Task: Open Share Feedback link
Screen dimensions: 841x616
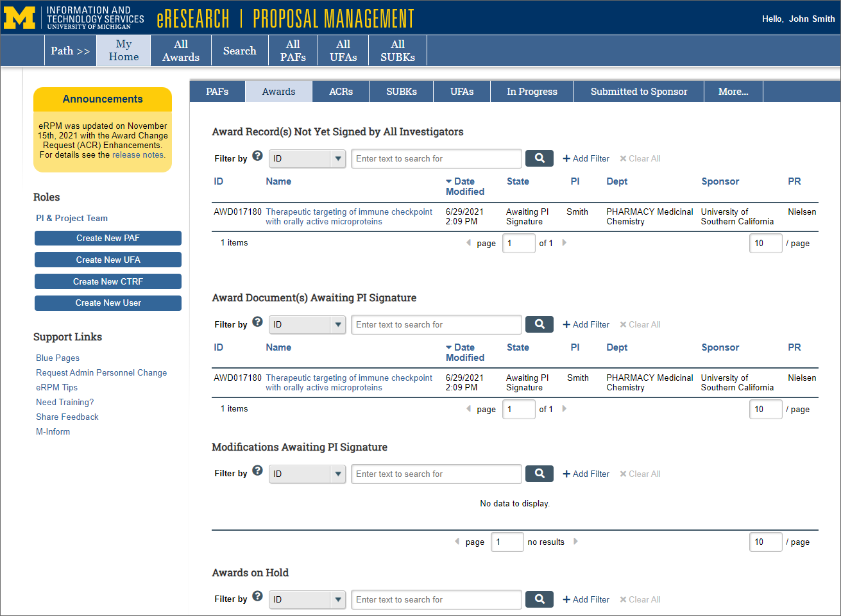Action: pos(67,417)
